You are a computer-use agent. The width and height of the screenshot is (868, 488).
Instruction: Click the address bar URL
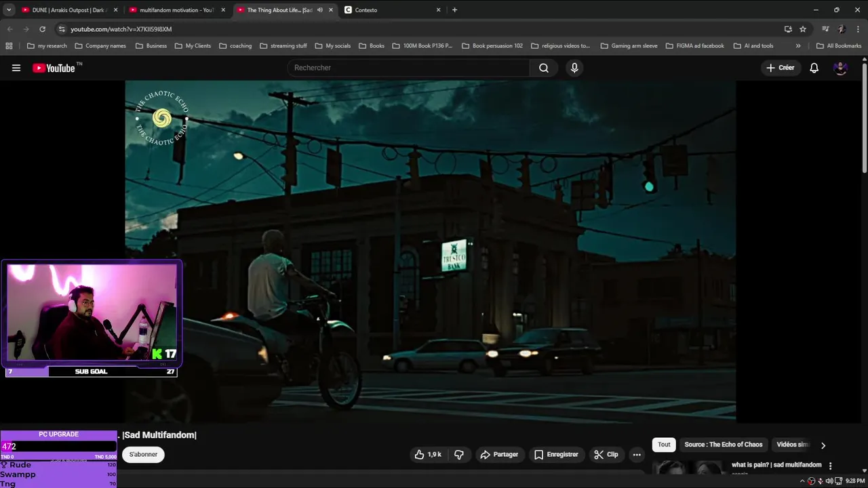(x=121, y=29)
